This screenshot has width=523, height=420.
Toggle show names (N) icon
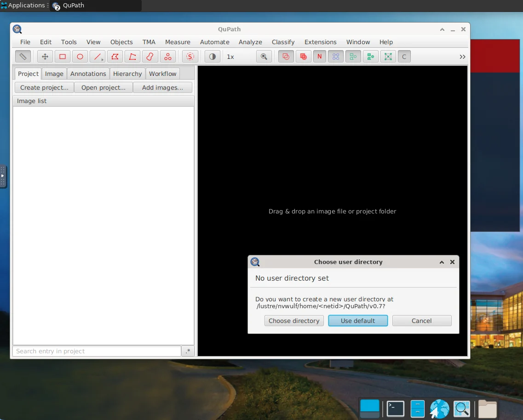(x=320, y=57)
